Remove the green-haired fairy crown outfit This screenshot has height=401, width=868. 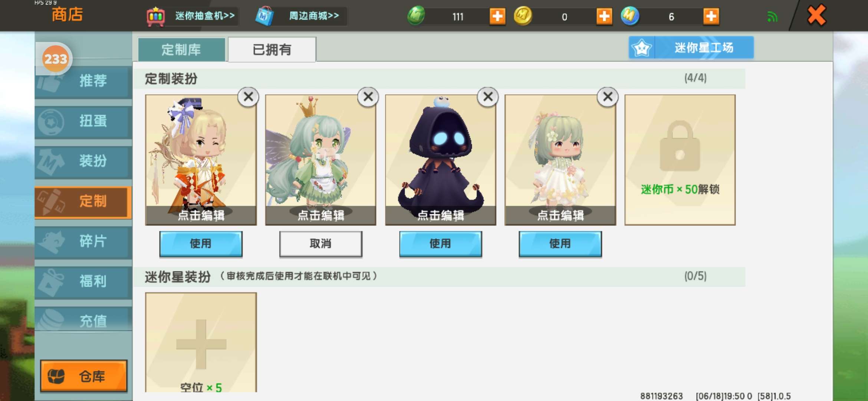(368, 97)
